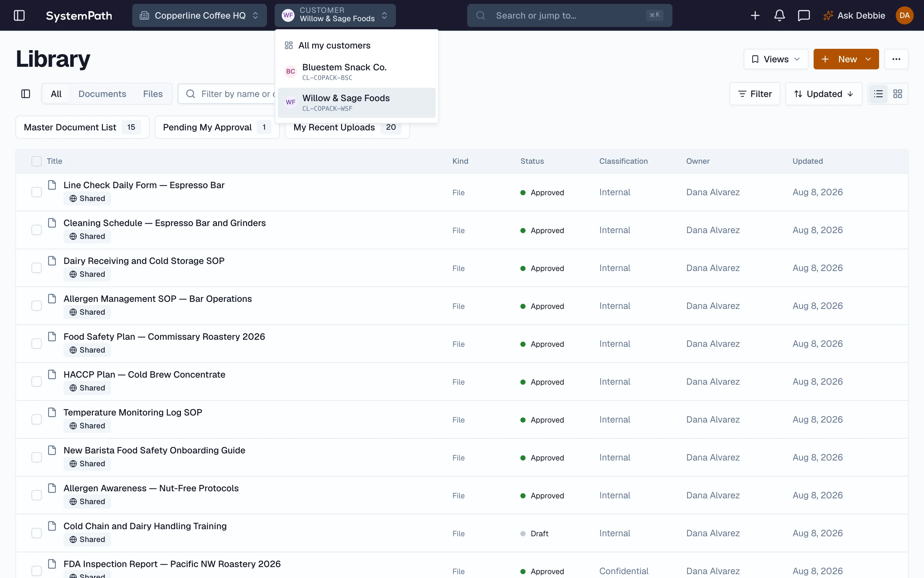Click the BC avatar for Bluestem Snack Co.
The height and width of the screenshot is (578, 924).
coord(291,72)
